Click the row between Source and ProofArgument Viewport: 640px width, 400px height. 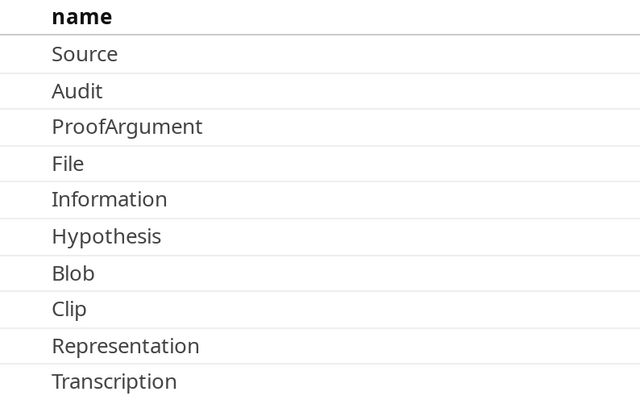coord(77,91)
